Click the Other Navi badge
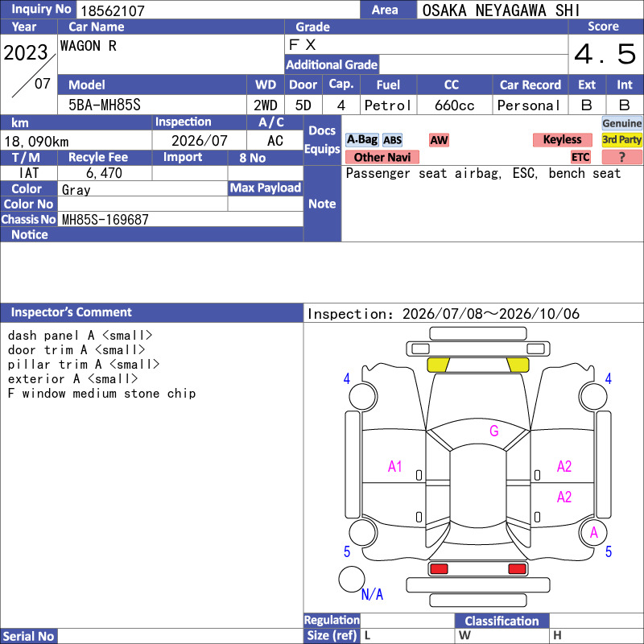The image size is (644, 644). (x=382, y=157)
